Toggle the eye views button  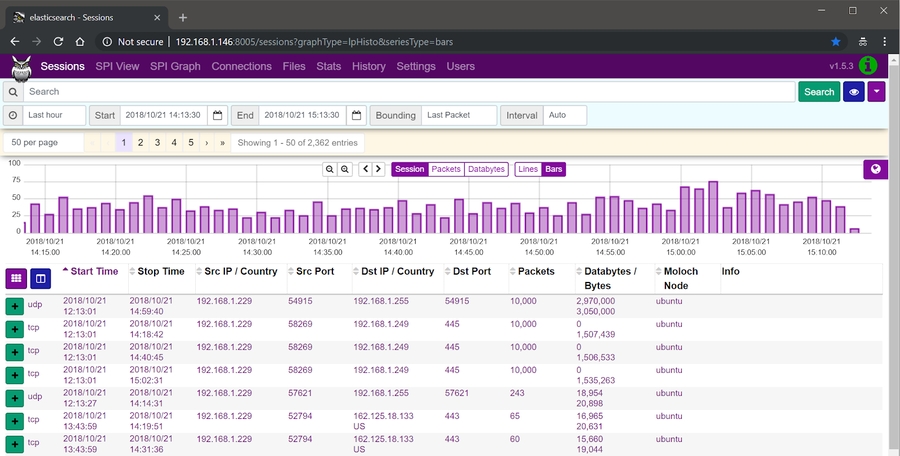853,91
